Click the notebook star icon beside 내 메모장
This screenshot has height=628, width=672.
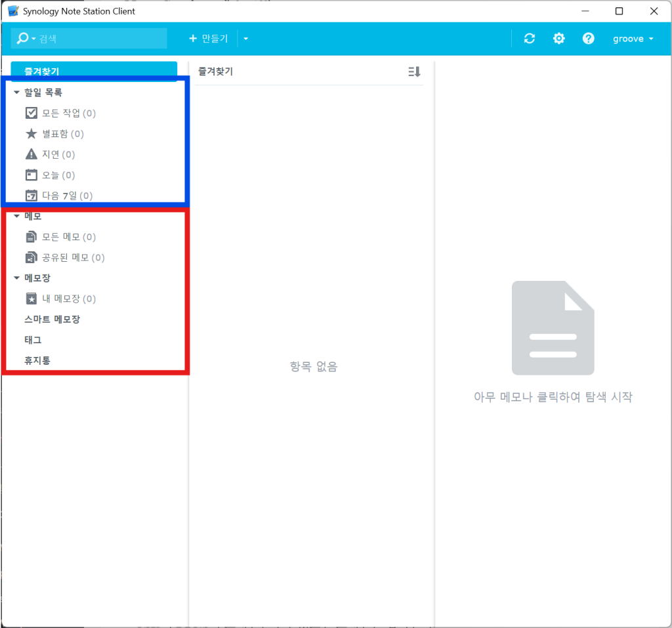31,299
